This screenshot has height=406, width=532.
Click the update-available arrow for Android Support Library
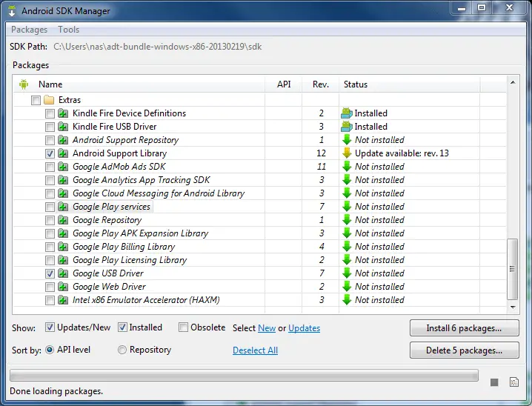point(346,153)
